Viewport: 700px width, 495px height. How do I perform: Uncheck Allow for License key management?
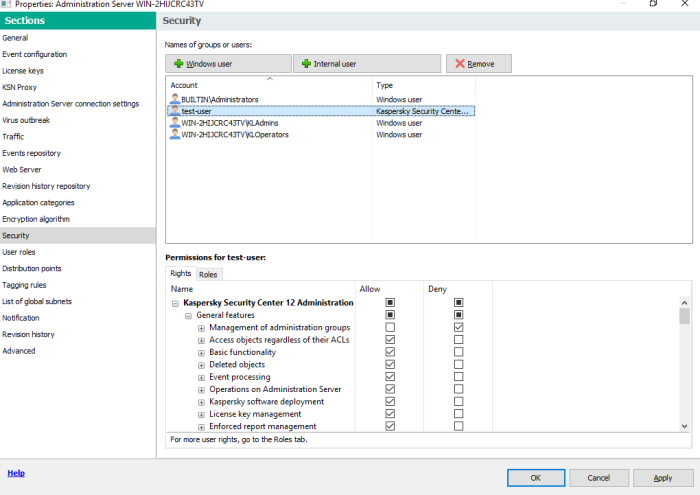(390, 414)
